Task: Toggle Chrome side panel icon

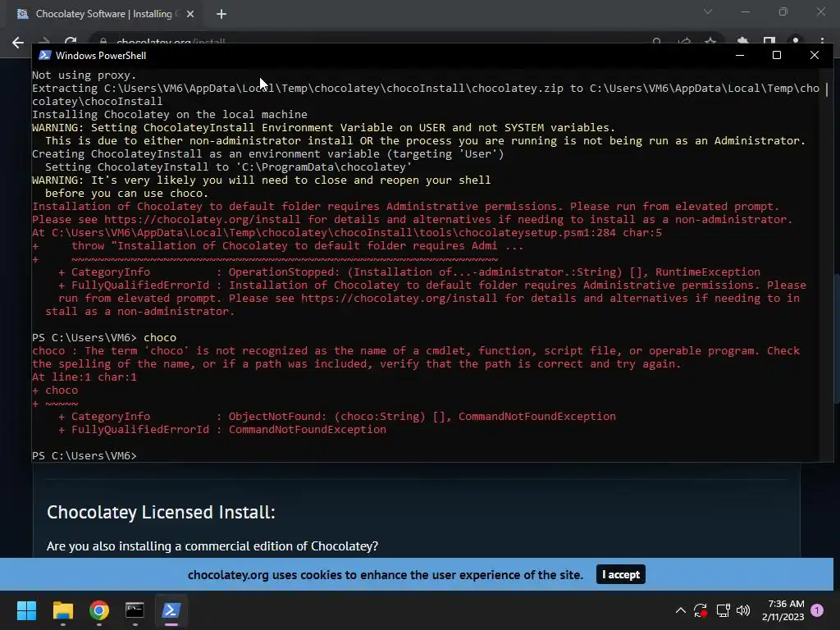Action: click(769, 41)
